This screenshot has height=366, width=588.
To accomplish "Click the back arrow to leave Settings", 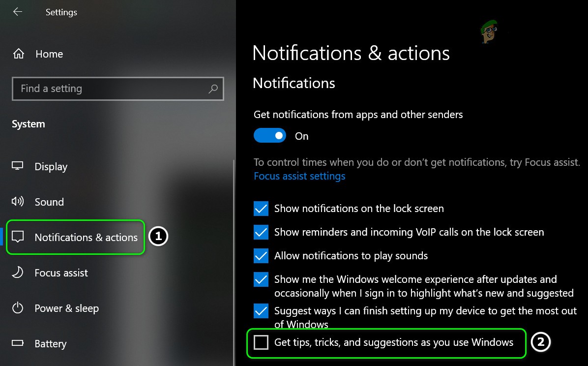I will (17, 12).
